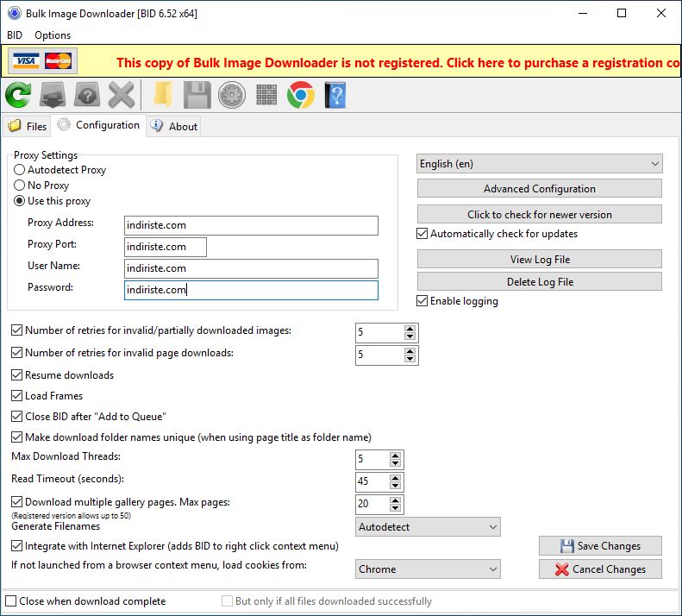Screen dimensions: 682x616
Task: Increase Max Download Threads value
Action: pos(395,456)
